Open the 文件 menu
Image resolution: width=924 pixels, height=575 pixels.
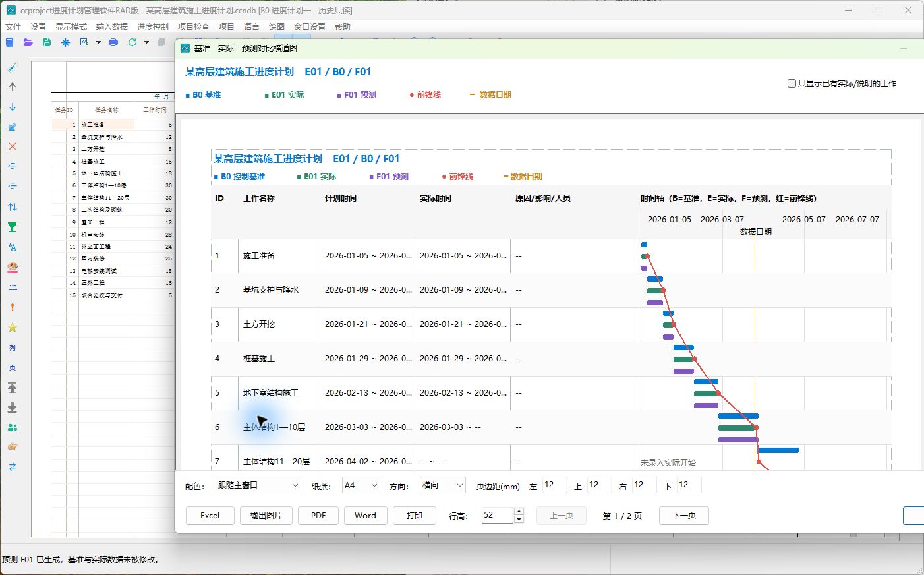(13, 26)
